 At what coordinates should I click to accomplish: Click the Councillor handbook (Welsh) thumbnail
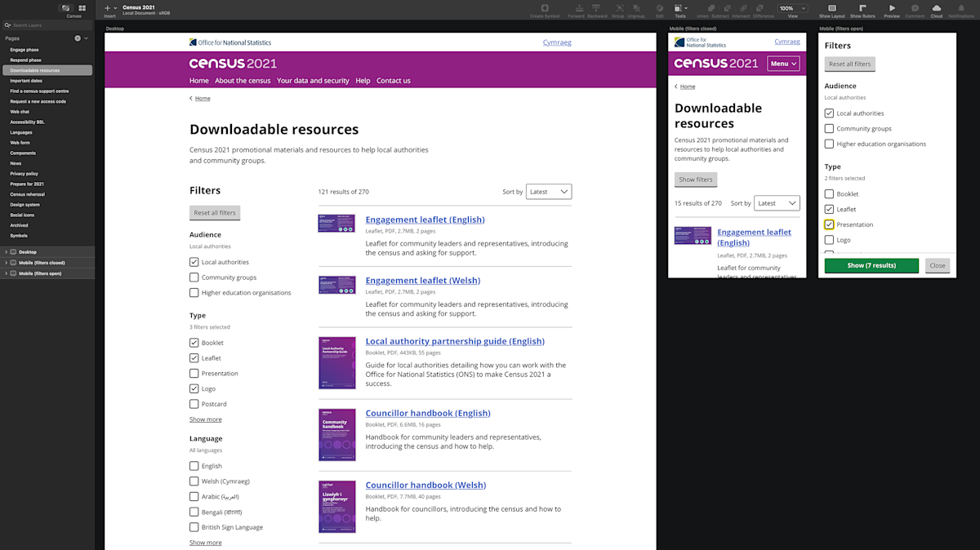(x=337, y=507)
